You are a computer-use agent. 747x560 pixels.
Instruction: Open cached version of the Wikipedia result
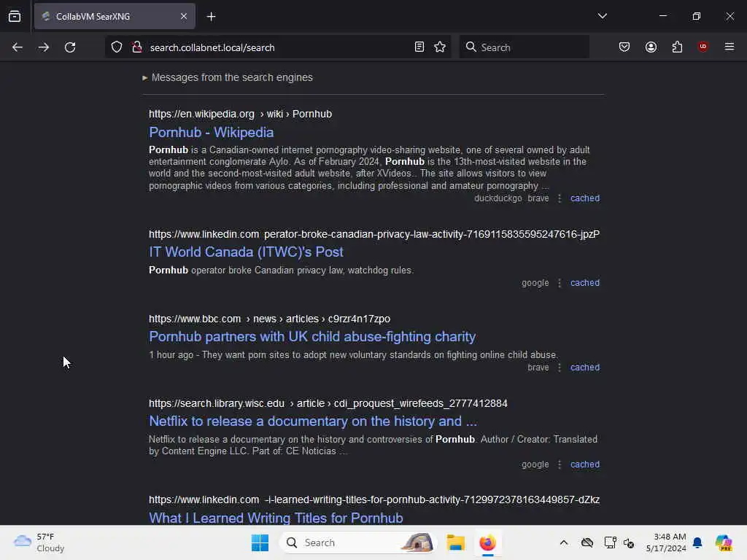pyautogui.click(x=585, y=198)
